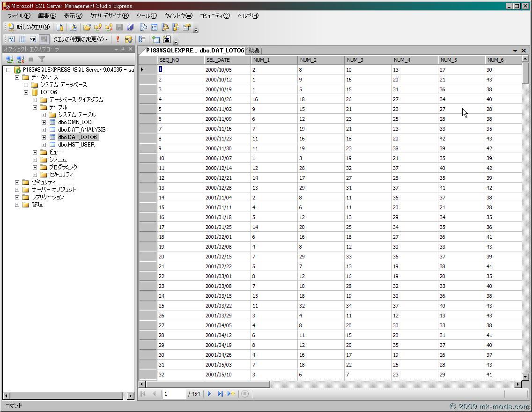Image resolution: width=532 pixels, height=412 pixels.
Task: Collapse the LOTO6 database node
Action: 26,92
